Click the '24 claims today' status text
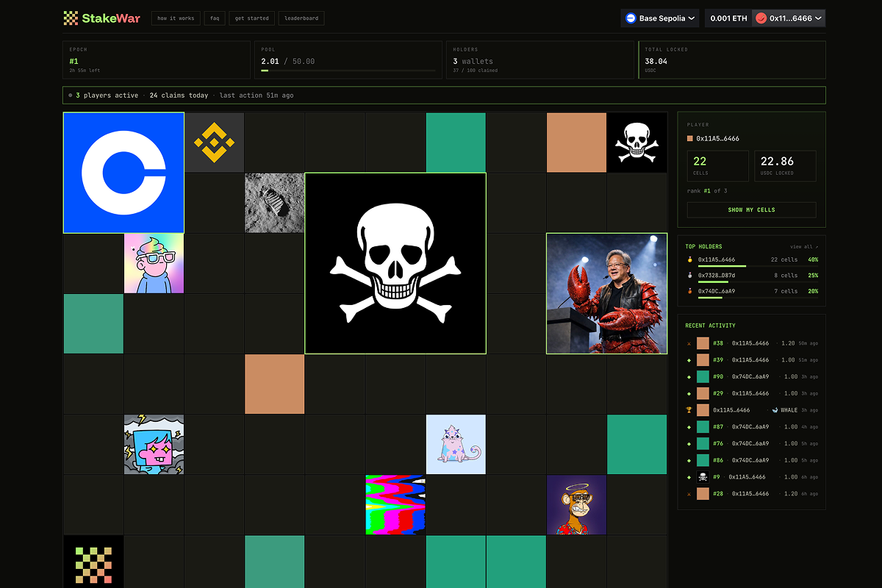 pos(179,96)
